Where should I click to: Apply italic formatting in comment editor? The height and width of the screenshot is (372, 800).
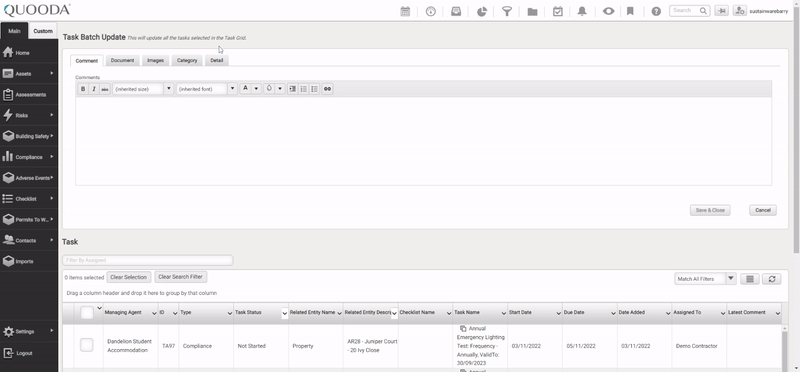94,89
